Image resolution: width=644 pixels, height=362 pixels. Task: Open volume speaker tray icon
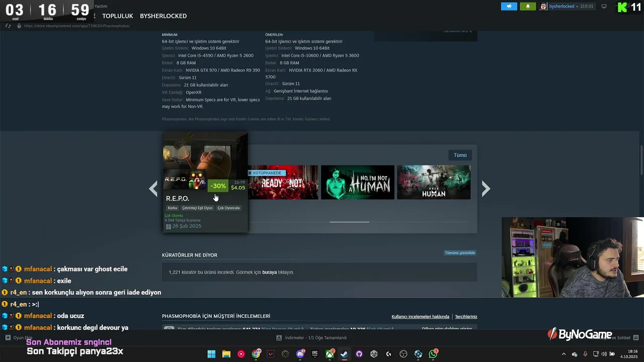click(x=604, y=354)
